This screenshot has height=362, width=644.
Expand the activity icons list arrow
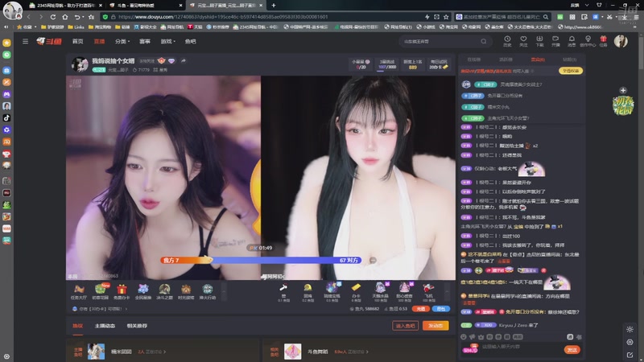(224, 292)
